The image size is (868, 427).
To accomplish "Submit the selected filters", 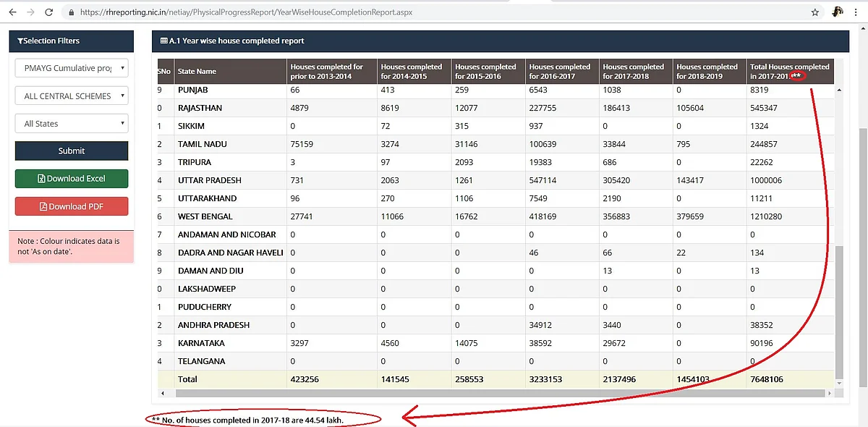I will click(72, 151).
